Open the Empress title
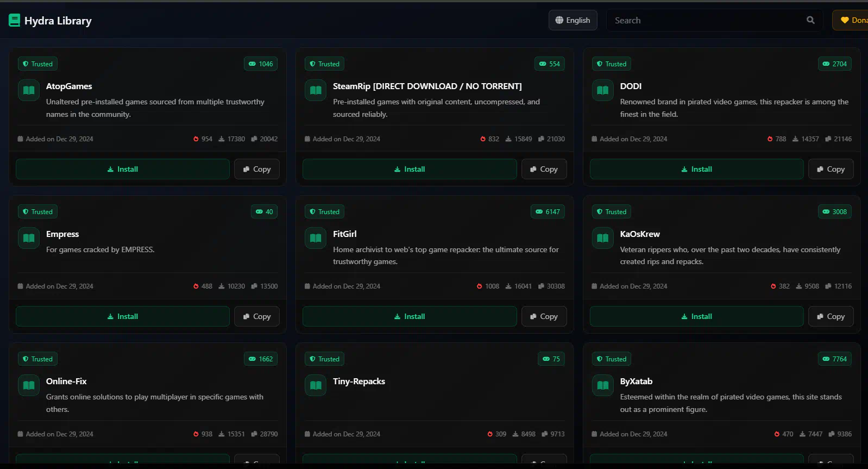The height and width of the screenshot is (469, 868). click(62, 234)
